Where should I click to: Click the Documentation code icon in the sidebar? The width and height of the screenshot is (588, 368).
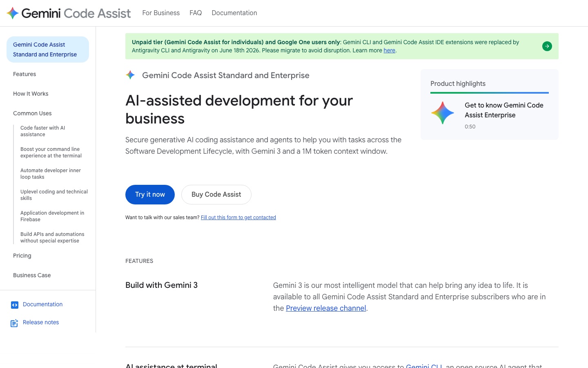coord(15,305)
